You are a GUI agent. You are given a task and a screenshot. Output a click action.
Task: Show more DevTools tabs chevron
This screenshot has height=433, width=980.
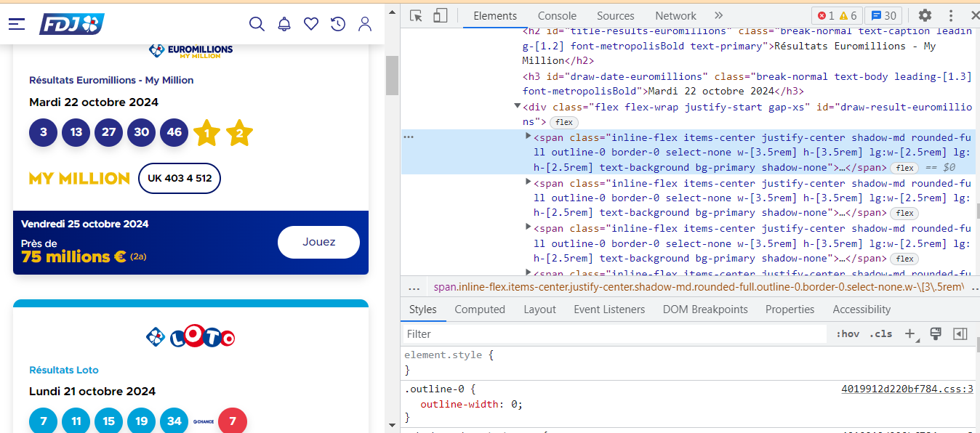tap(718, 16)
